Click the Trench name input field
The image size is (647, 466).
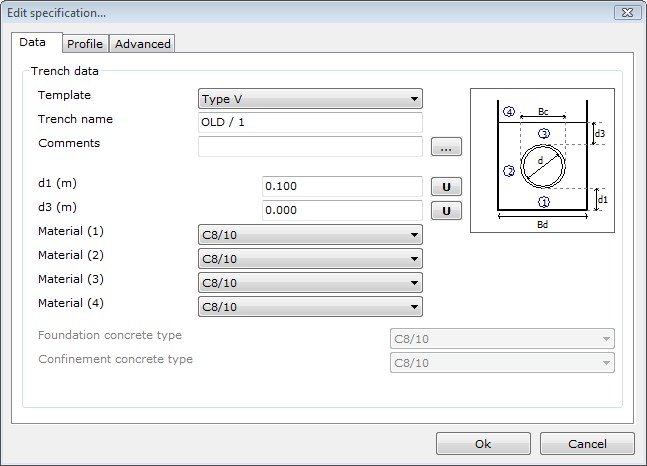click(x=310, y=123)
